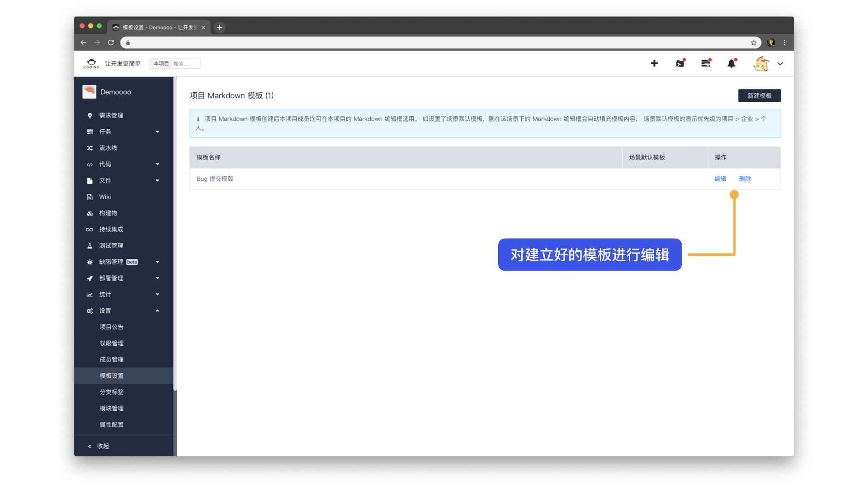Open the notification bell icon
This screenshot has height=488, width=868.
tap(731, 64)
